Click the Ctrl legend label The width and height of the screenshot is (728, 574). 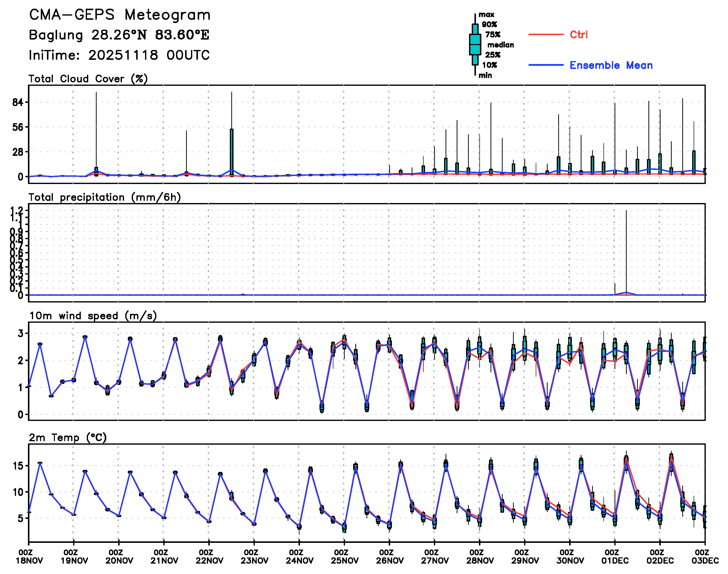578,35
